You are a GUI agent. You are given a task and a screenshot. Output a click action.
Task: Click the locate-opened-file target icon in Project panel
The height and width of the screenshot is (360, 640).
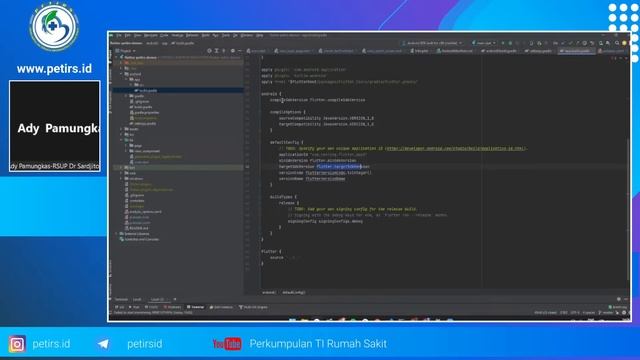click(209, 51)
